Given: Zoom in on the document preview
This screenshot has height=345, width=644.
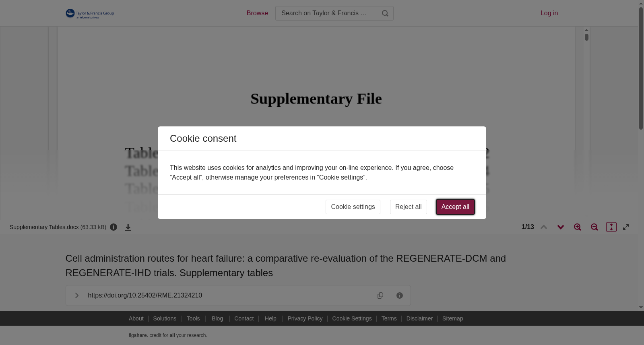Looking at the screenshot, I should coord(577,227).
